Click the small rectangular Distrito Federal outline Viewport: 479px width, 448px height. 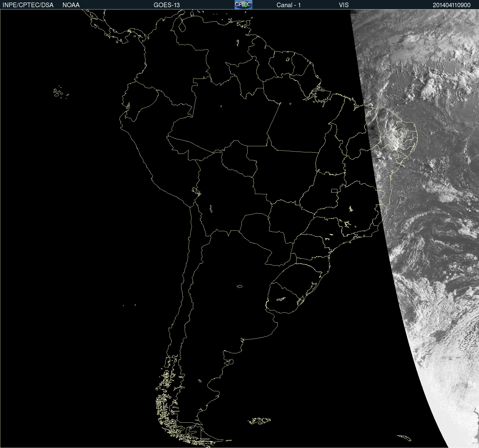coord(334,190)
